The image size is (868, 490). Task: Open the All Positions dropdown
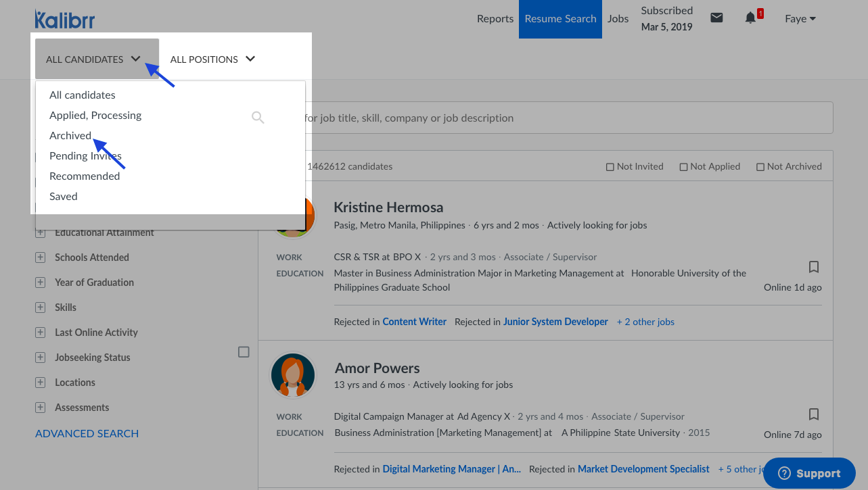pyautogui.click(x=212, y=59)
